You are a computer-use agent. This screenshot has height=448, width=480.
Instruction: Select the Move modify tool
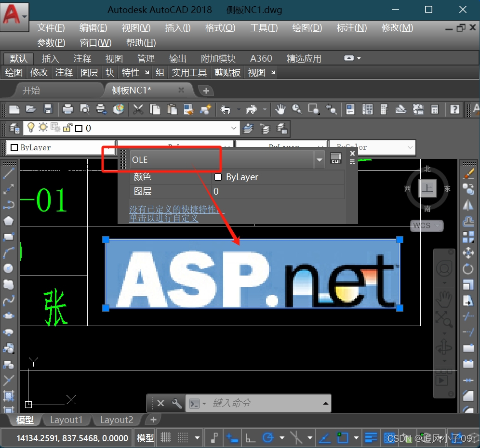(x=468, y=253)
